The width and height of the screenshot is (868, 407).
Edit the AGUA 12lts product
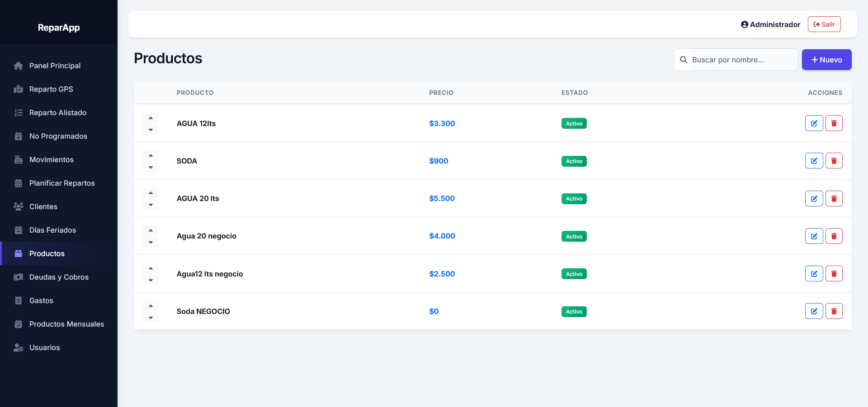point(814,123)
